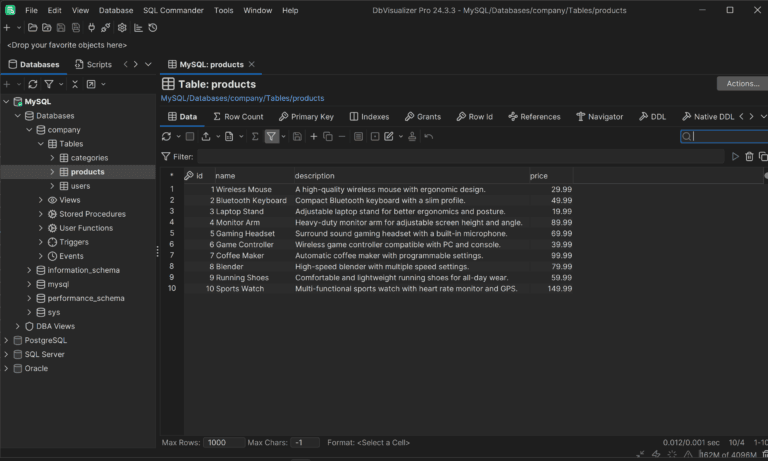The image size is (768, 461).
Task: Close the MySQL: products tab
Action: coord(252,64)
